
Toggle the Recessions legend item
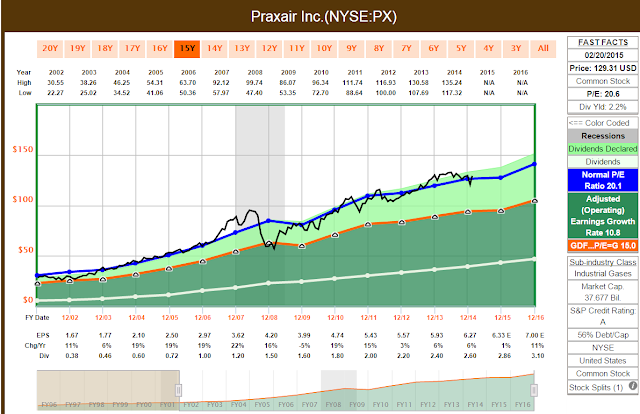tap(603, 136)
